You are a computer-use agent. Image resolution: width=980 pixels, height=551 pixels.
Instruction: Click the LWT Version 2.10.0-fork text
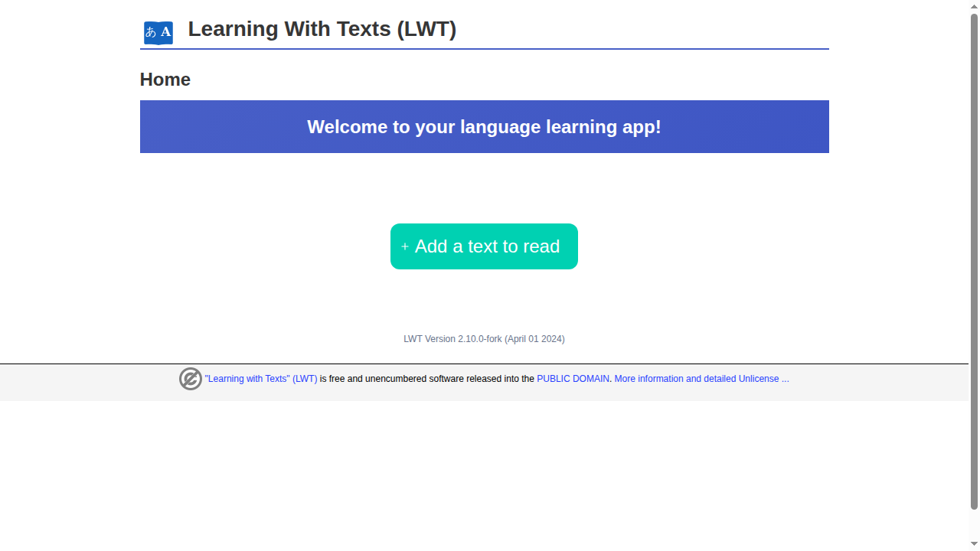point(484,339)
